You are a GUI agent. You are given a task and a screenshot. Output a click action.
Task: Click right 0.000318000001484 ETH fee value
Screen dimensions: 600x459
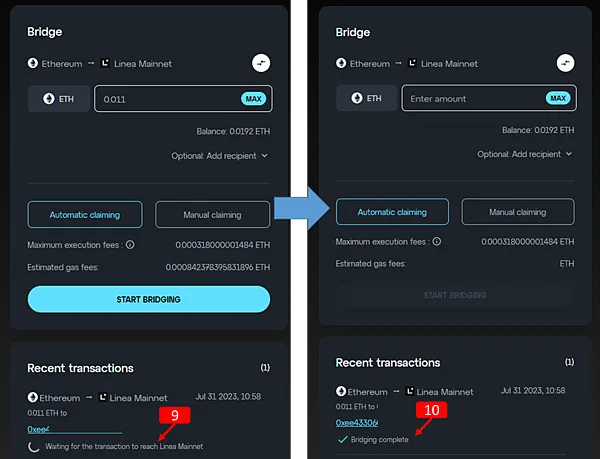pos(528,242)
